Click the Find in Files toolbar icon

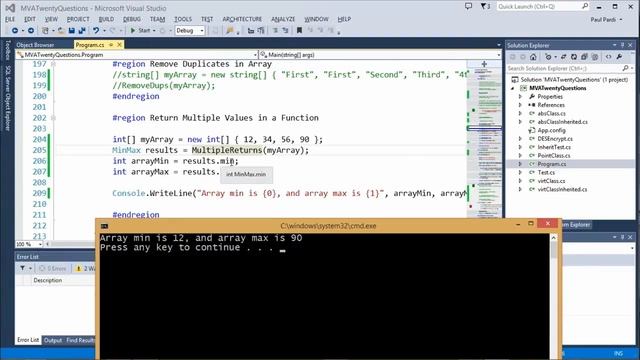pos(230,31)
